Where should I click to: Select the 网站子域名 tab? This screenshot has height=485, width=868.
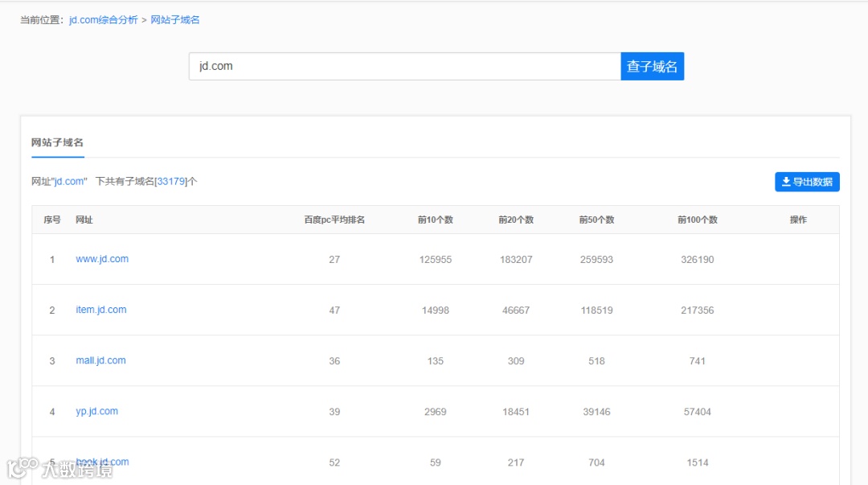point(58,142)
